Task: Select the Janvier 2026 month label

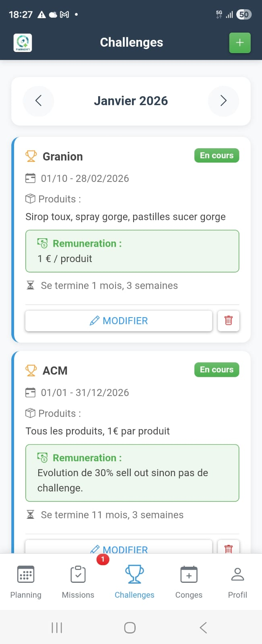Action: click(131, 101)
